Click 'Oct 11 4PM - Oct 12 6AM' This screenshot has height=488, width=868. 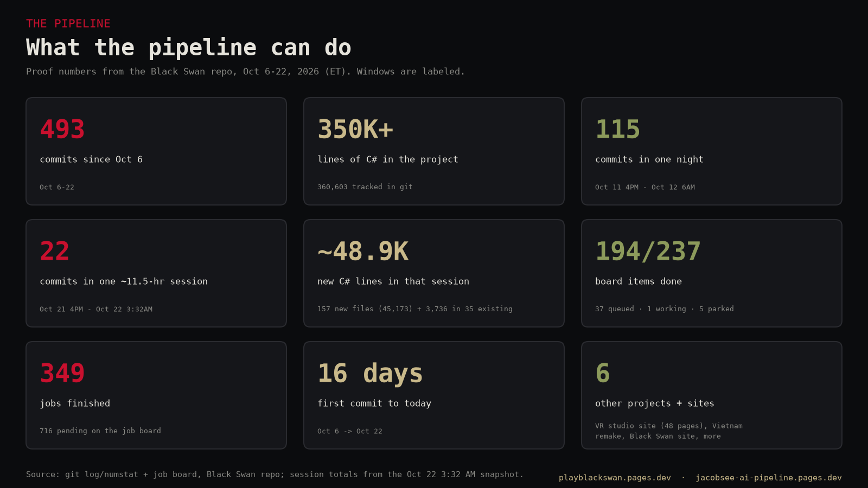point(645,187)
